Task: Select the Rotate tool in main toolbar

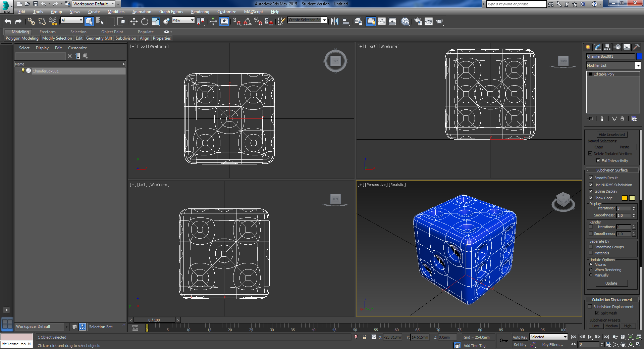Action: click(x=145, y=21)
